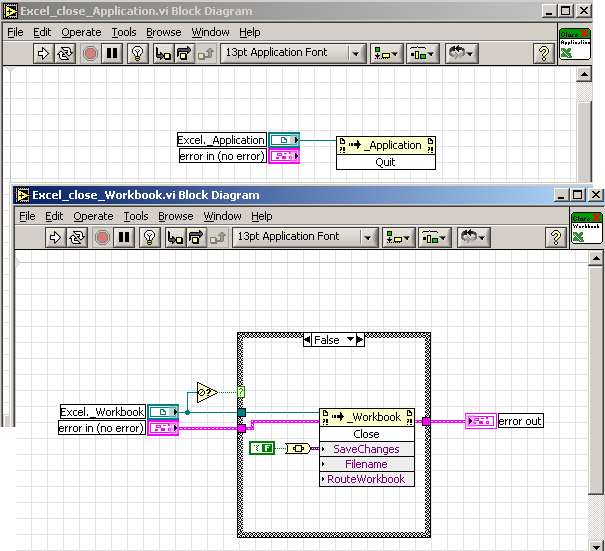Click Run Continuously in Excel_close_Application window

tap(64, 53)
